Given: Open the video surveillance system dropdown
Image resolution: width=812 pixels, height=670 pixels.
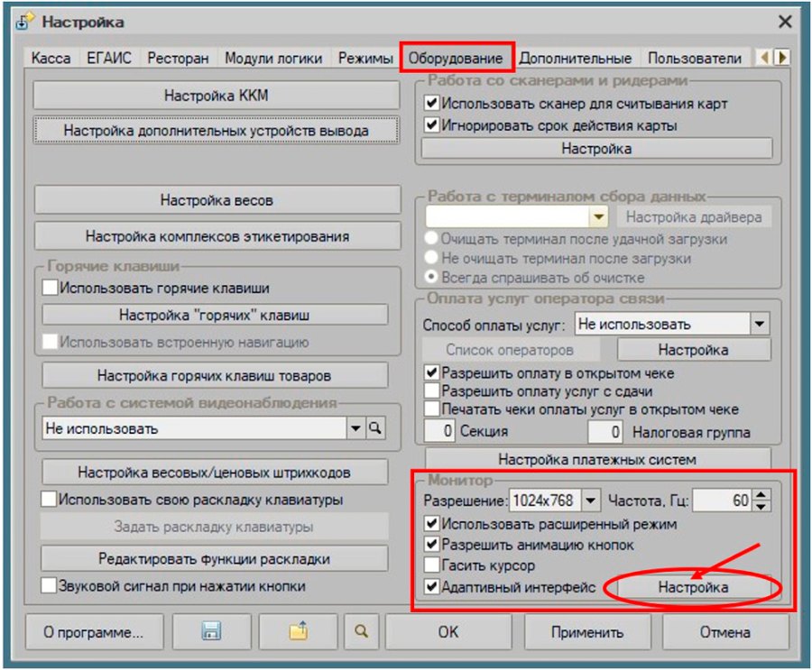Looking at the screenshot, I should click(x=355, y=428).
